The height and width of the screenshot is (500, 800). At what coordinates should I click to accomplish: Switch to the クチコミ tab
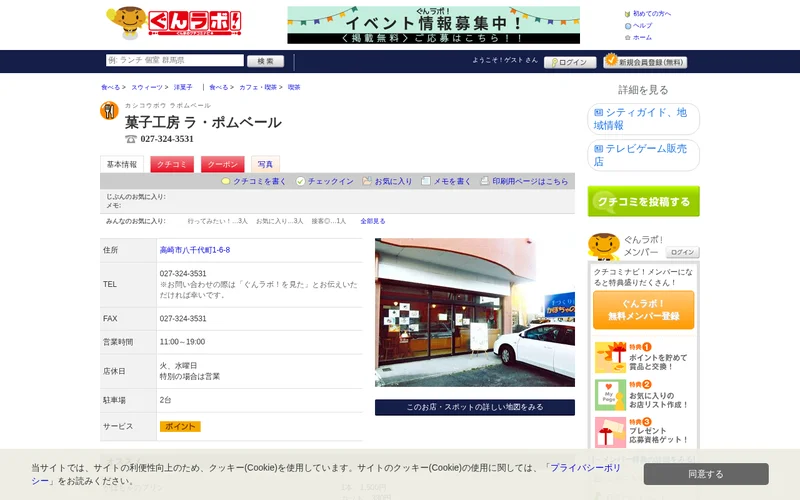172,164
